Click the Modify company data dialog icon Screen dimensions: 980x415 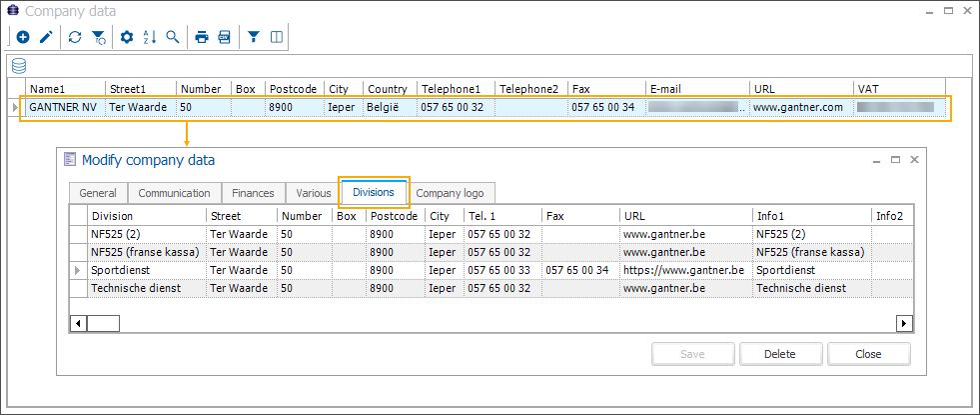coord(70,160)
